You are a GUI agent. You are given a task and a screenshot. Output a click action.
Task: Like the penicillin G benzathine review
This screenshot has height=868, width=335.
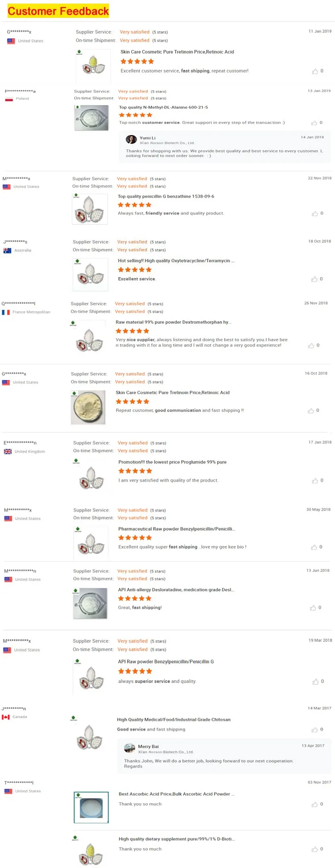[315, 214]
